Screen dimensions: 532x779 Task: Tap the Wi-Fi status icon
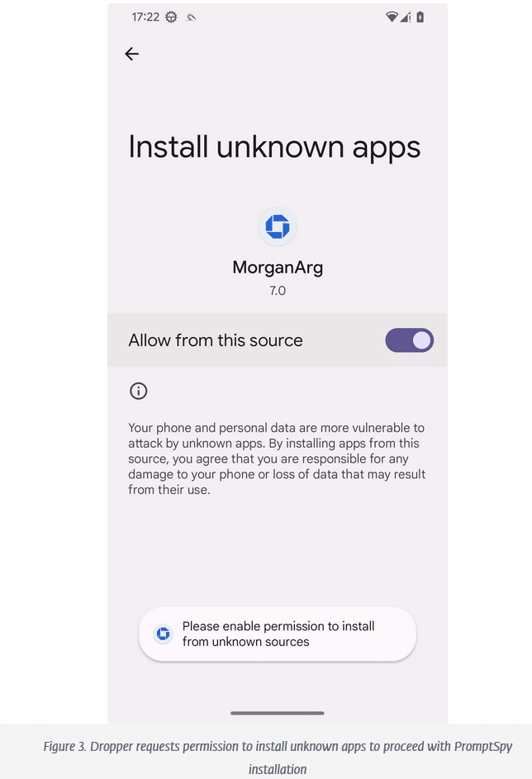pos(392,17)
